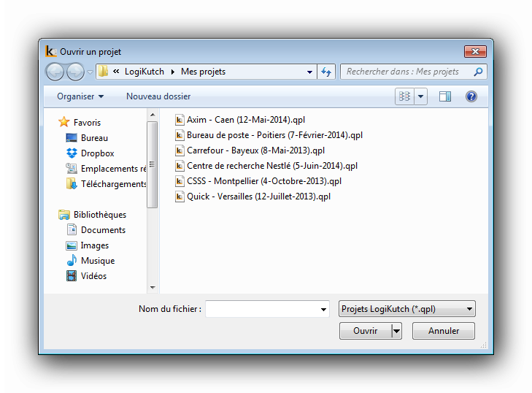Click the Vidéos film icon
The image size is (532, 393).
[72, 276]
